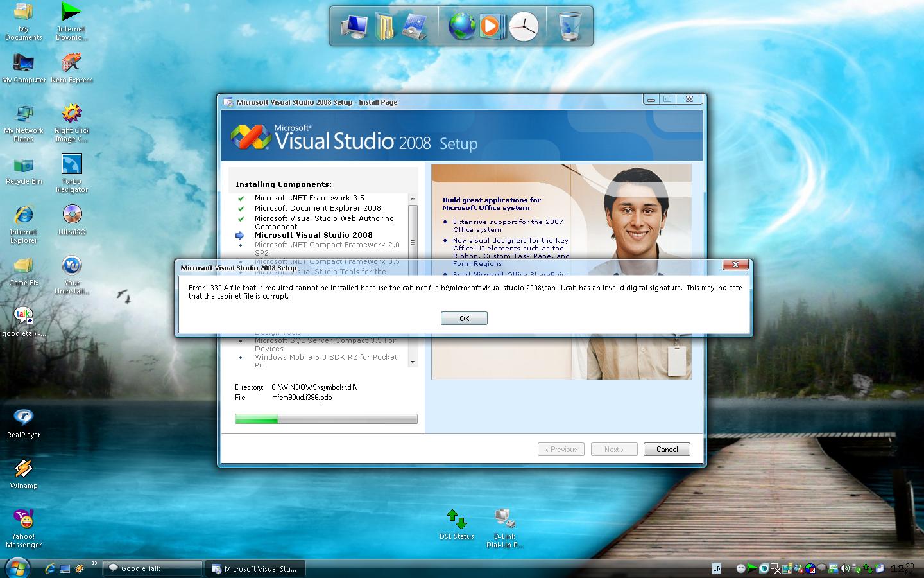Open Right Click Image Converter desktop icon
The width and height of the screenshot is (924, 578).
click(72, 123)
